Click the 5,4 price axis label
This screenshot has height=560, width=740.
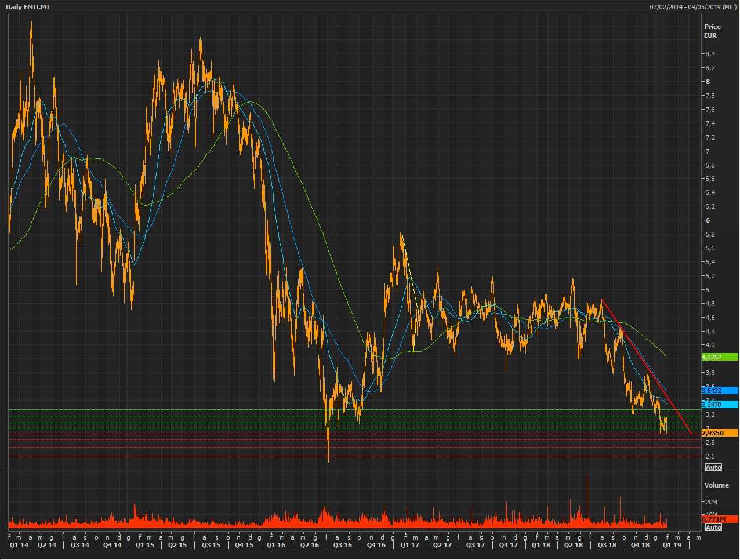click(710, 262)
